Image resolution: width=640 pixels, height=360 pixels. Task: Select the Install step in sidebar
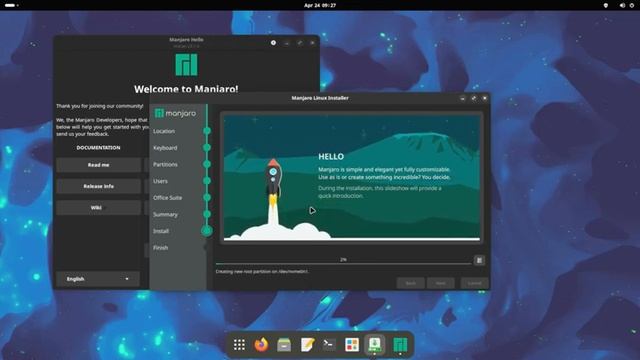[161, 231]
